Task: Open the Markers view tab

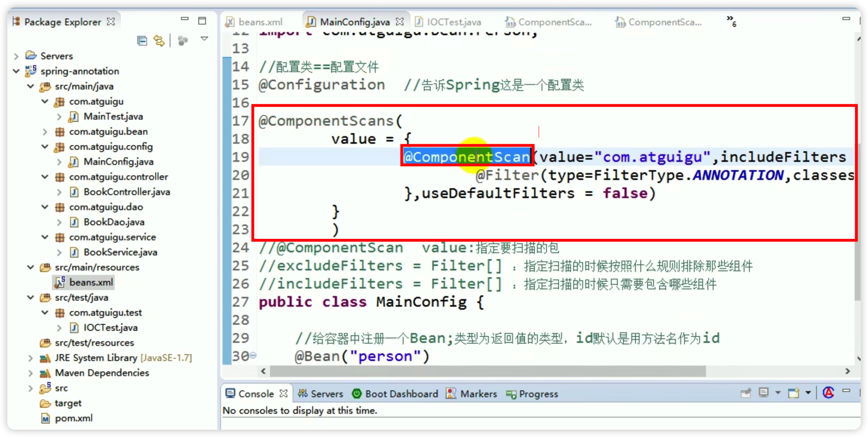Action: (471, 394)
